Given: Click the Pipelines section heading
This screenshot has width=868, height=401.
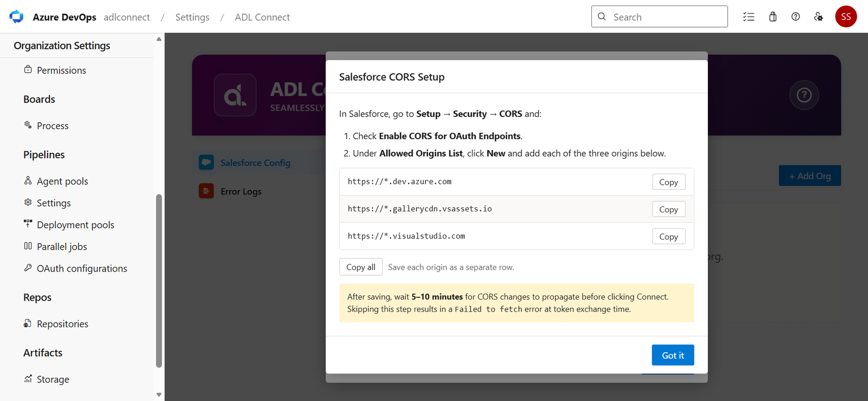Looking at the screenshot, I should click(44, 154).
